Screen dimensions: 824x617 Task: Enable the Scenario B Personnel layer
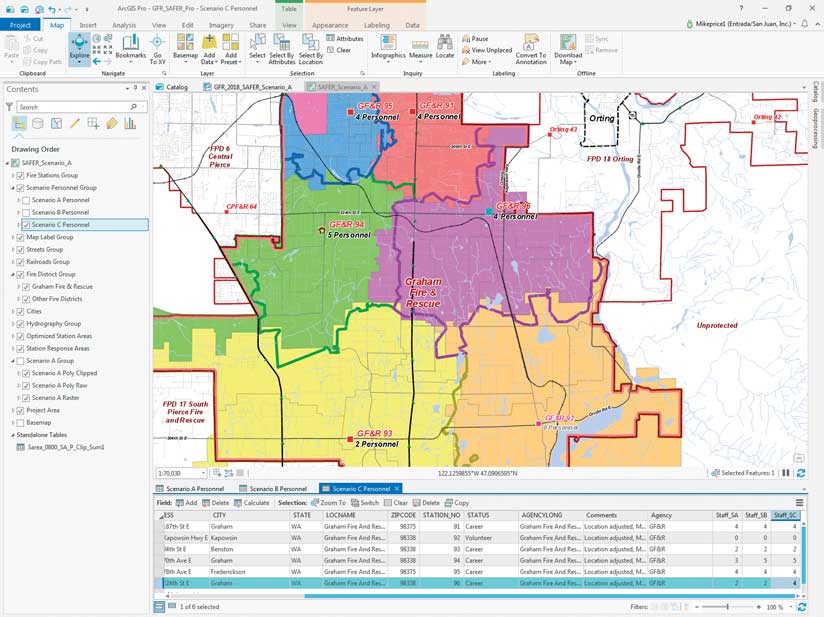tap(26, 213)
